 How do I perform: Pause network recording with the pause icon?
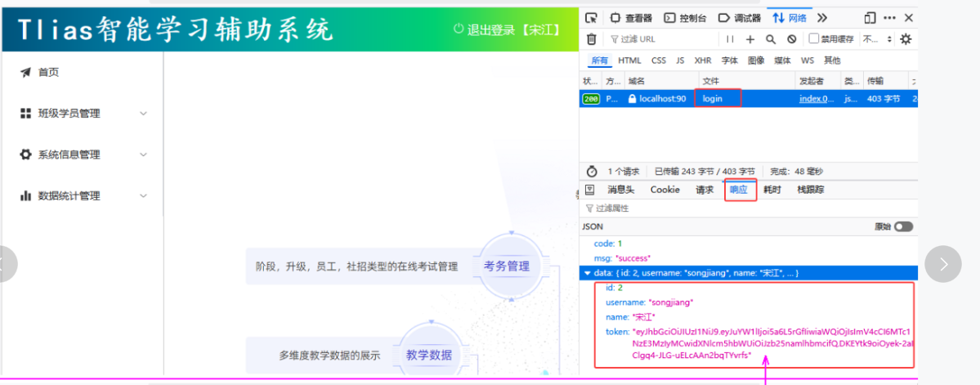point(730,39)
